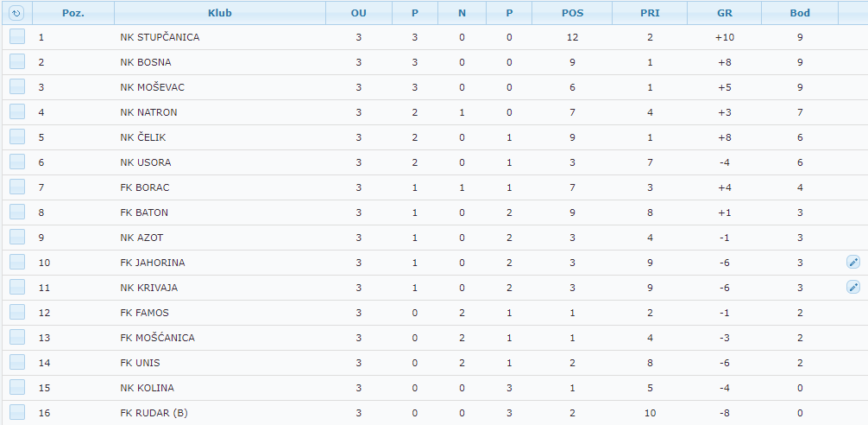Image resolution: width=868 pixels, height=425 pixels.
Task: Toggle the checkbox for FK BORAC
Action: coord(17,187)
